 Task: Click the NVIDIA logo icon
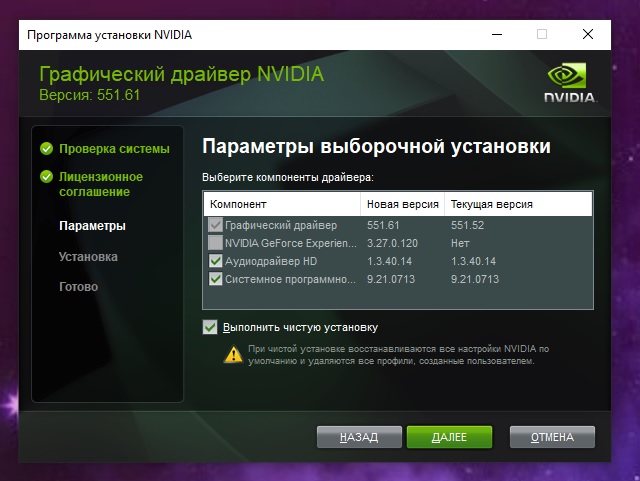[570, 82]
